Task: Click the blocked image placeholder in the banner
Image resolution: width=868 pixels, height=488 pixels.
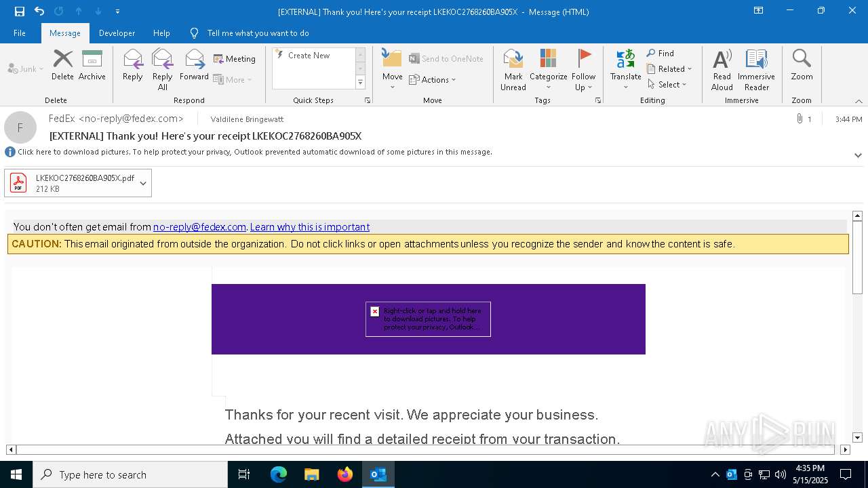Action: (x=428, y=319)
